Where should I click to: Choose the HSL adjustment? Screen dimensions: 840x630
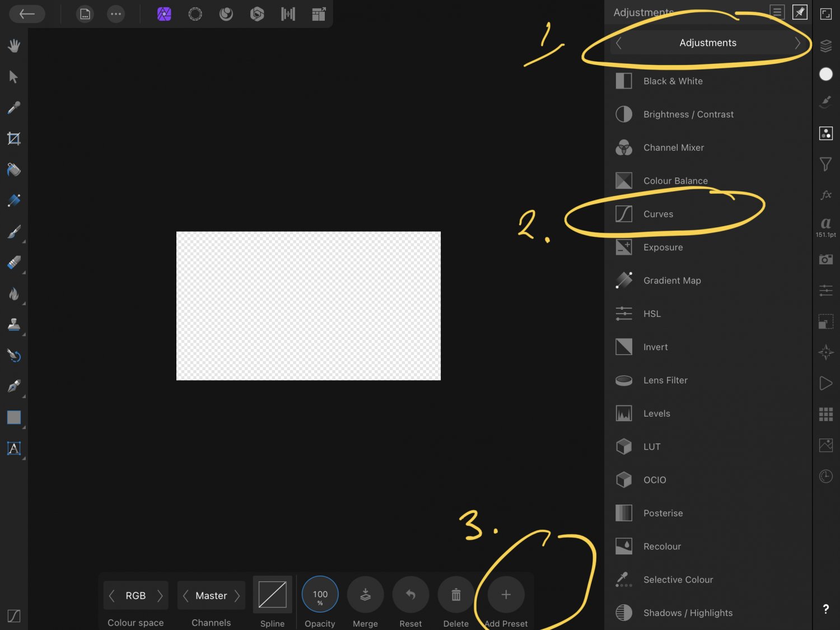(x=708, y=314)
